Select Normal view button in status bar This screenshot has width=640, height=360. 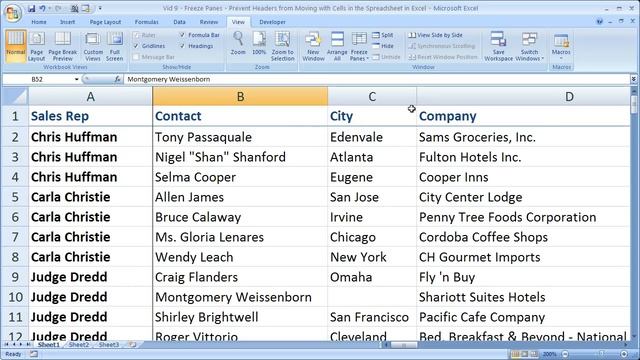[516, 354]
